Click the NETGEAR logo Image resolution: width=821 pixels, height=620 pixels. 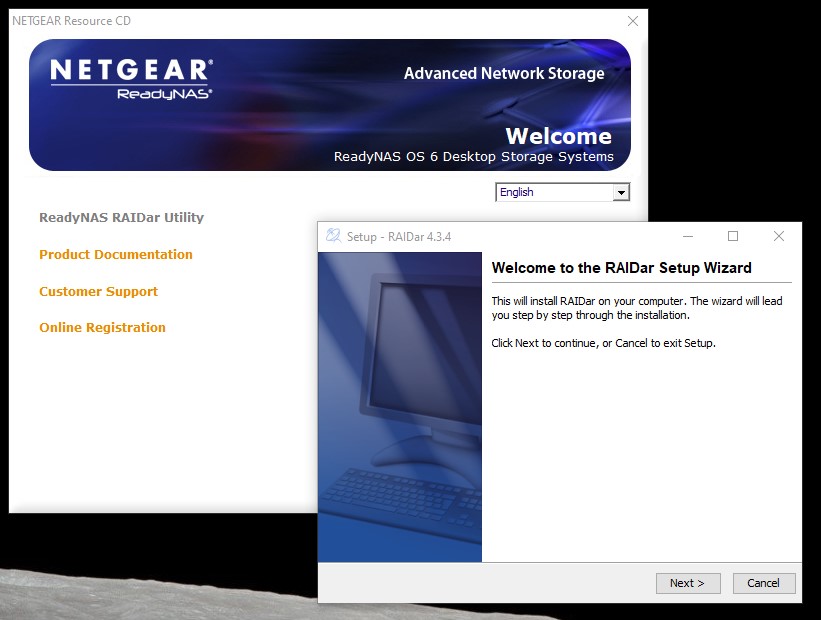pyautogui.click(x=131, y=71)
